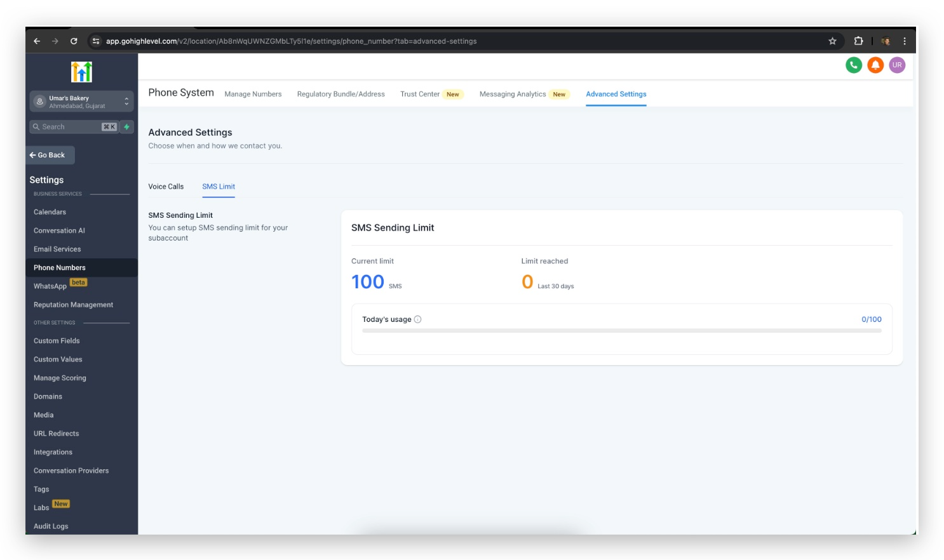Open the orange notifications bell
This screenshot has height=560, width=944.
click(875, 65)
